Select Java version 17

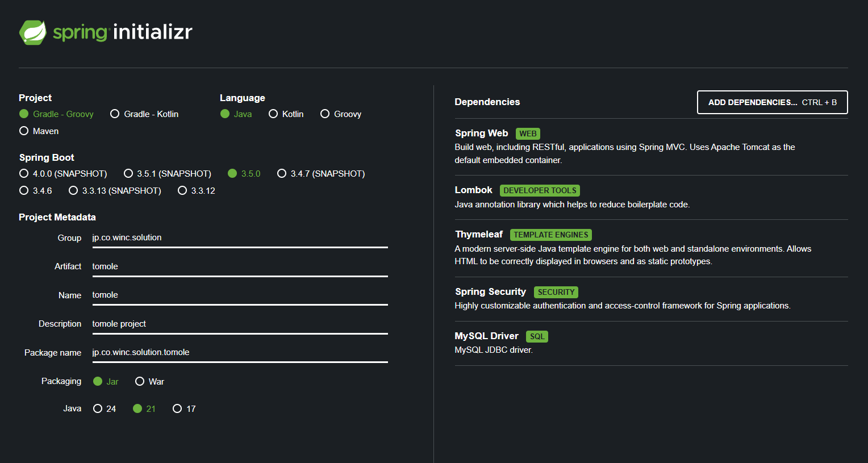pos(177,409)
